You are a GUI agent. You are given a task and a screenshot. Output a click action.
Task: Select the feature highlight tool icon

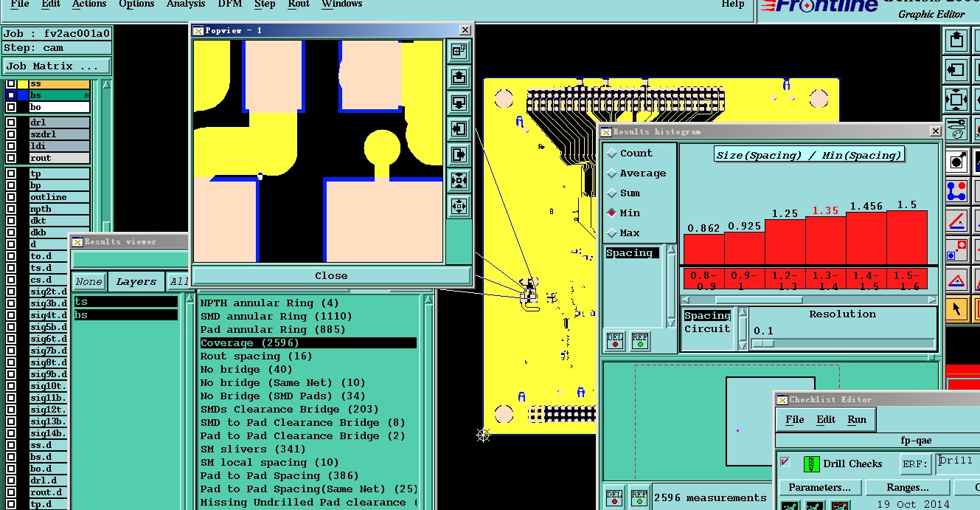pyautogui.click(x=956, y=161)
